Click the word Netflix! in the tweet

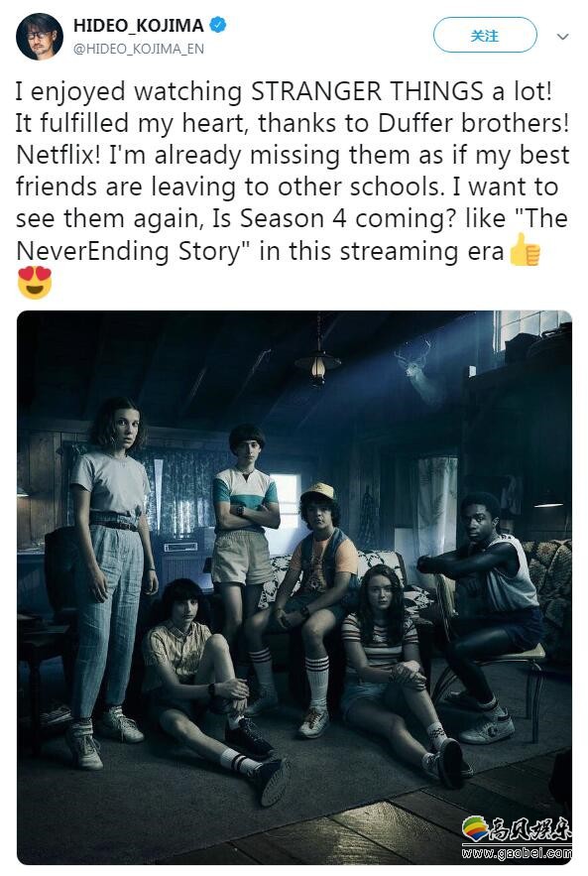tap(58, 155)
